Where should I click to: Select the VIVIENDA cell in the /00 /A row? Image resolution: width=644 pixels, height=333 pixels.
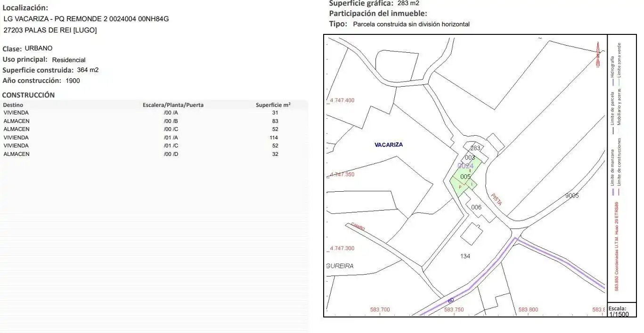pos(16,113)
